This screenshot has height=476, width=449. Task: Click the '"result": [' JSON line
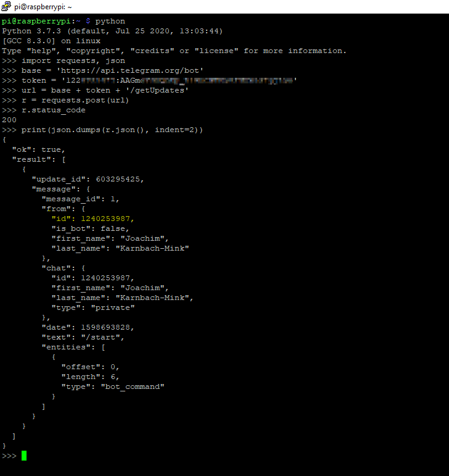38,160
